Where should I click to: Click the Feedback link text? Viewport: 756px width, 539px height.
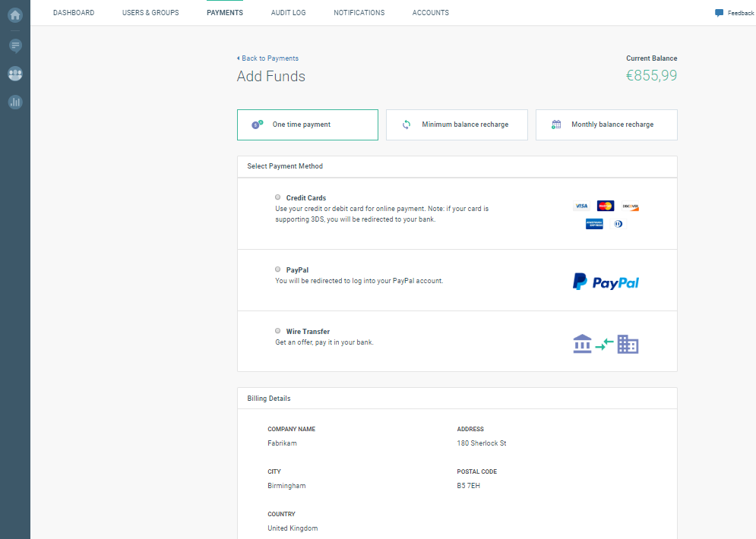(741, 13)
